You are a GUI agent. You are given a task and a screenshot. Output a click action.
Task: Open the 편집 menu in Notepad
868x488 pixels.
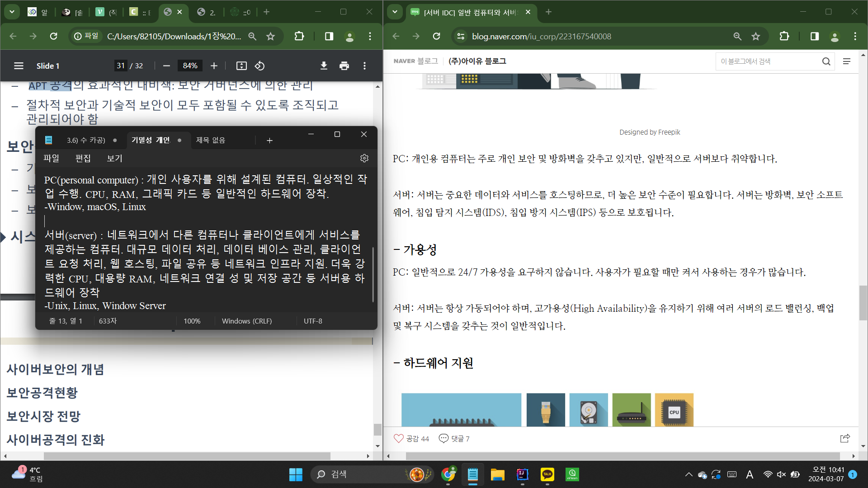(x=83, y=158)
